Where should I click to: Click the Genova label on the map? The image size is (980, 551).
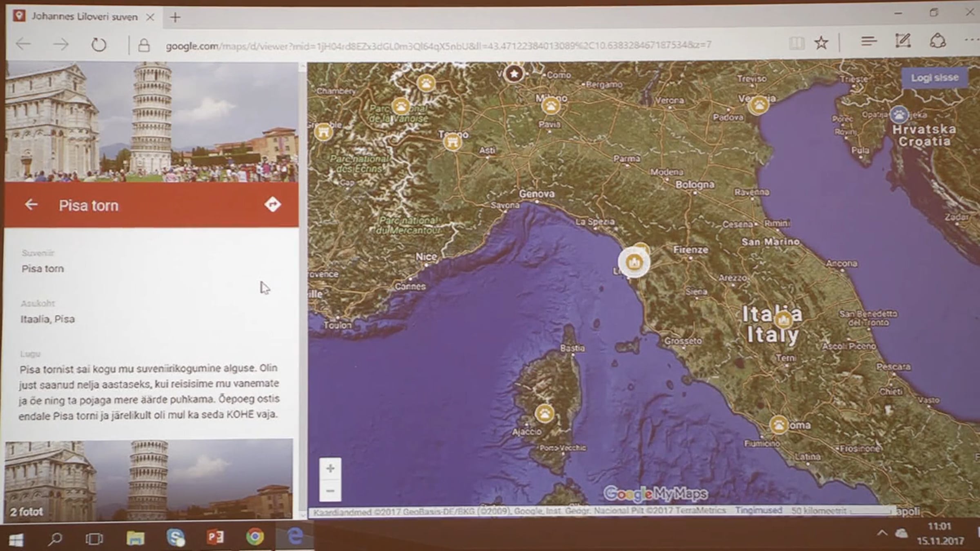(537, 193)
